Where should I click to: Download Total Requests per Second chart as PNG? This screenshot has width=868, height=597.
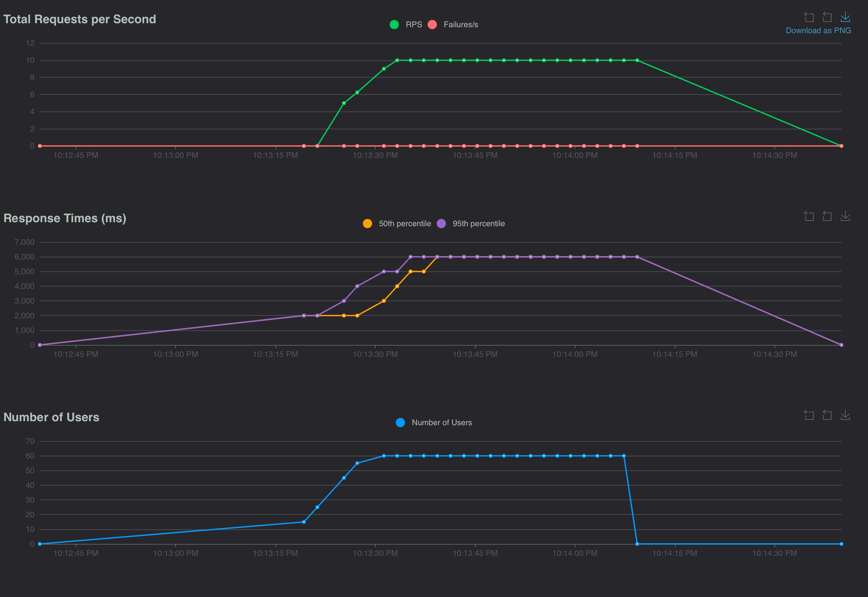click(845, 17)
